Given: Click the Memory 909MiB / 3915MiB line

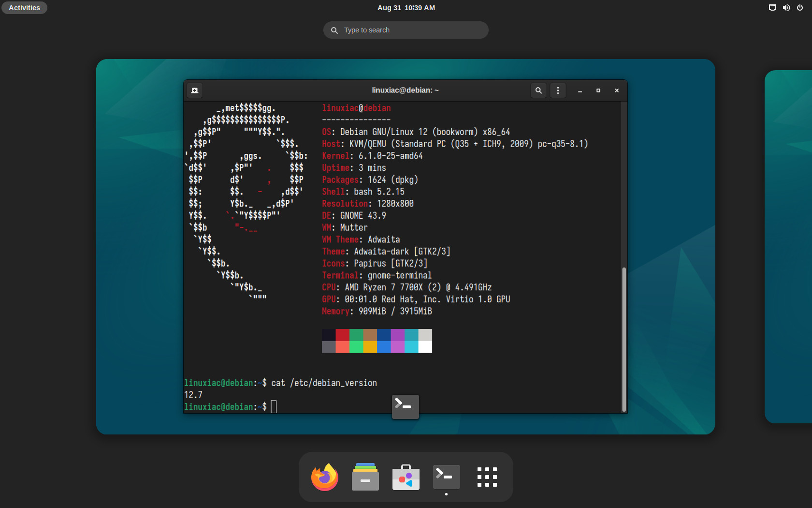Looking at the screenshot, I should coord(377,312).
